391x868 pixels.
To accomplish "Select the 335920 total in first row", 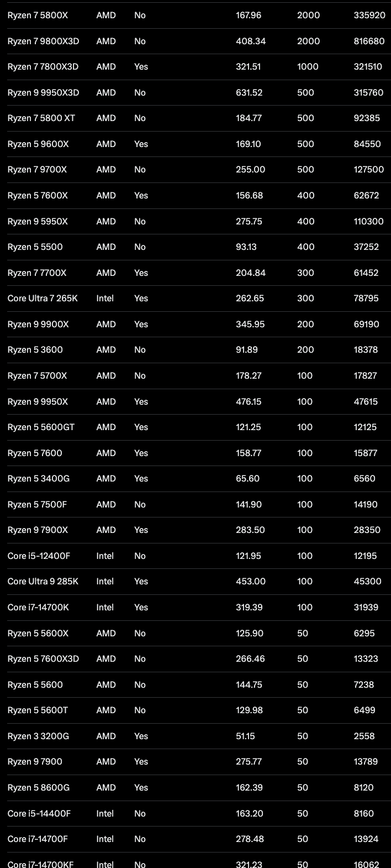I will (369, 15).
